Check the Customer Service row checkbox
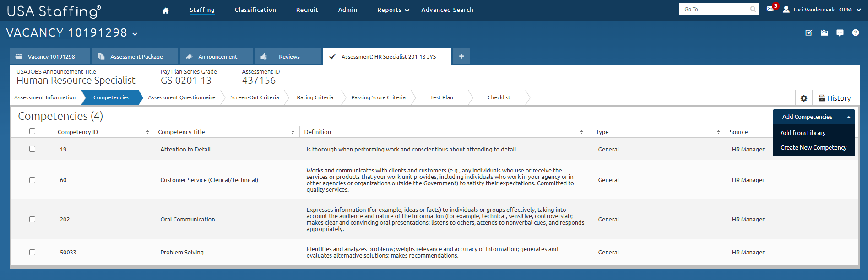Viewport: 868px width, 280px height. pos(32,180)
